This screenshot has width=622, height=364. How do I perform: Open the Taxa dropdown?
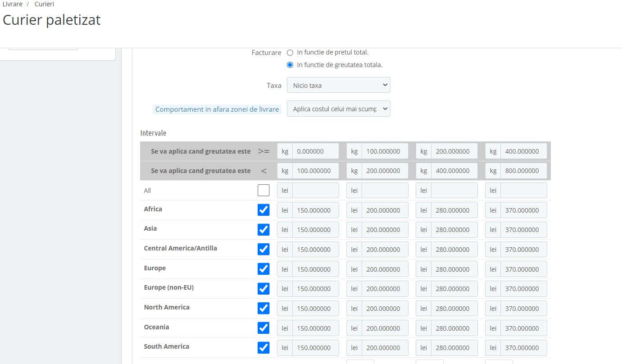(338, 85)
